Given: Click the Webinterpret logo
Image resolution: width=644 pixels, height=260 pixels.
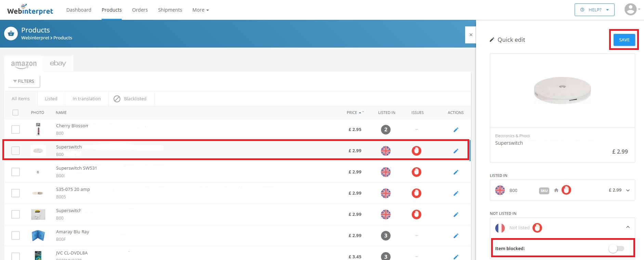Looking at the screenshot, I should tap(30, 10).
